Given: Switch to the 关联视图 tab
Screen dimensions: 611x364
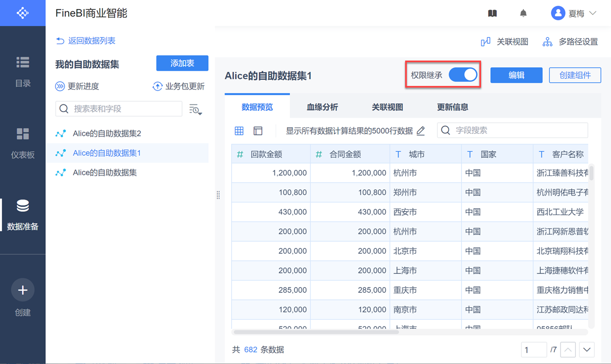Looking at the screenshot, I should click(x=387, y=107).
